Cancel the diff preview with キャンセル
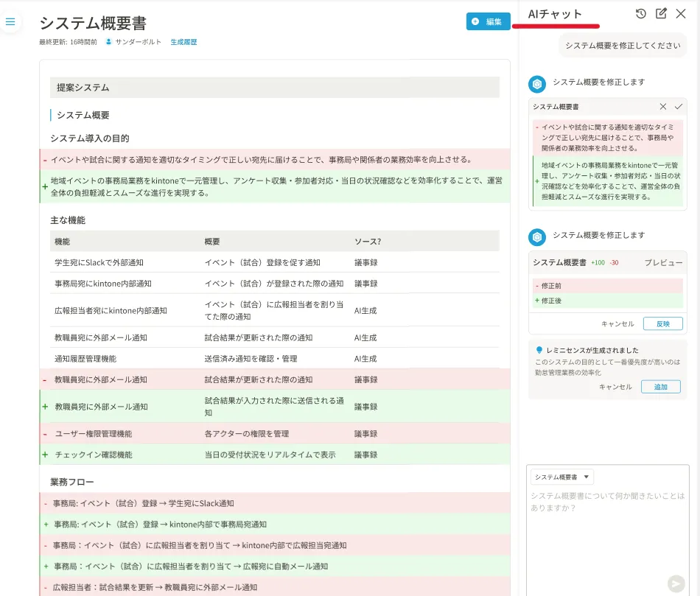This screenshot has height=596, width=700. tap(618, 323)
